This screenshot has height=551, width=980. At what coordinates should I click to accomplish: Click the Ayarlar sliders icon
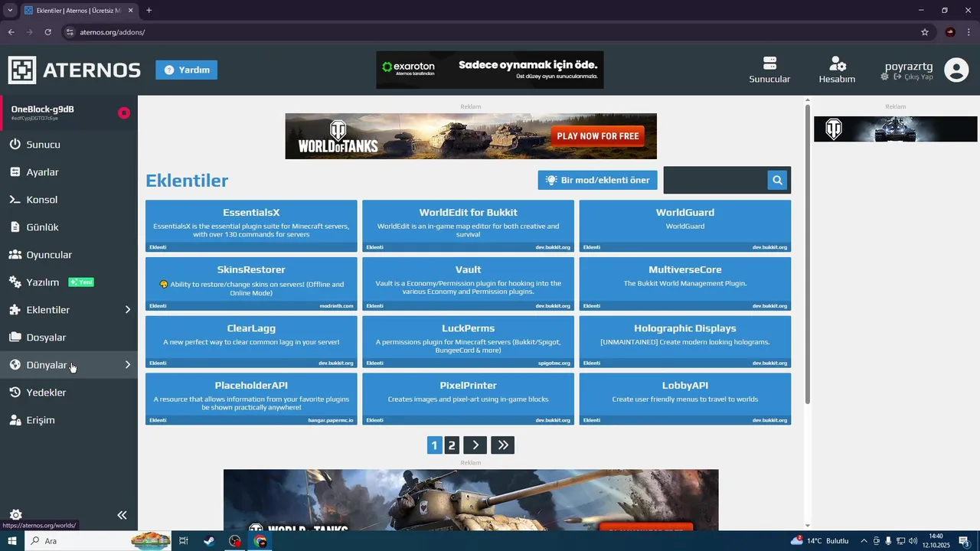coord(15,172)
